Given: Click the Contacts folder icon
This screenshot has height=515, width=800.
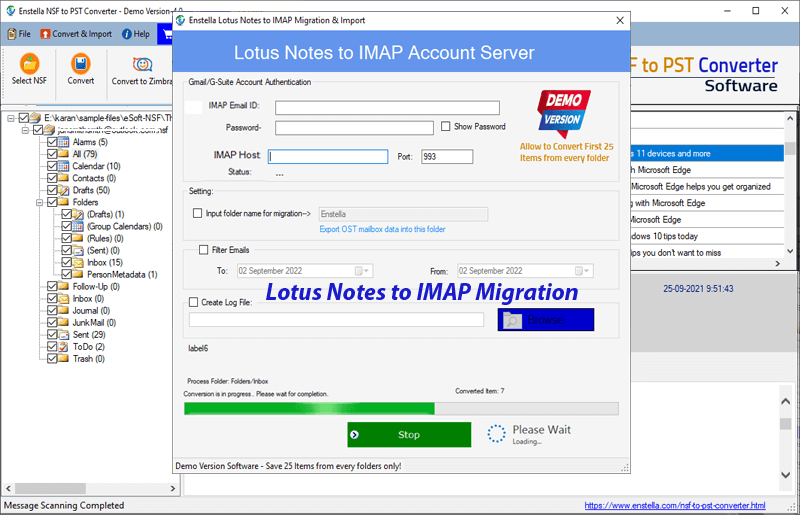Looking at the screenshot, I should click(63, 178).
